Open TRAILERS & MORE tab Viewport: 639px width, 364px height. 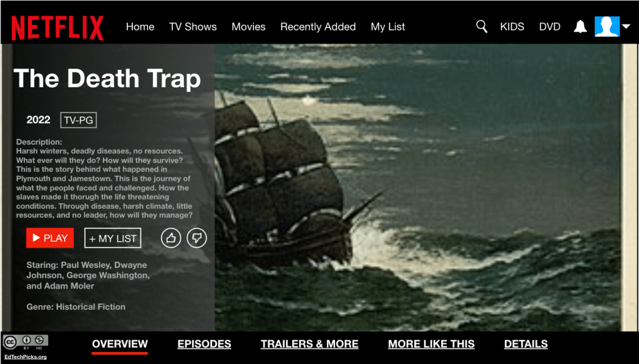pyautogui.click(x=310, y=344)
